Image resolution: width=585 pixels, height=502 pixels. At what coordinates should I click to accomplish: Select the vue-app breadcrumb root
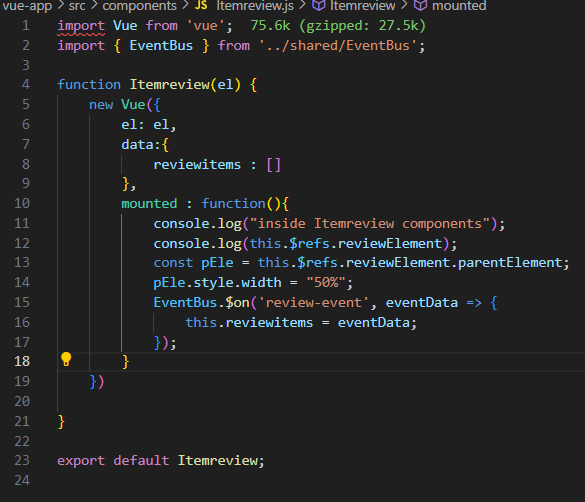tap(27, 6)
